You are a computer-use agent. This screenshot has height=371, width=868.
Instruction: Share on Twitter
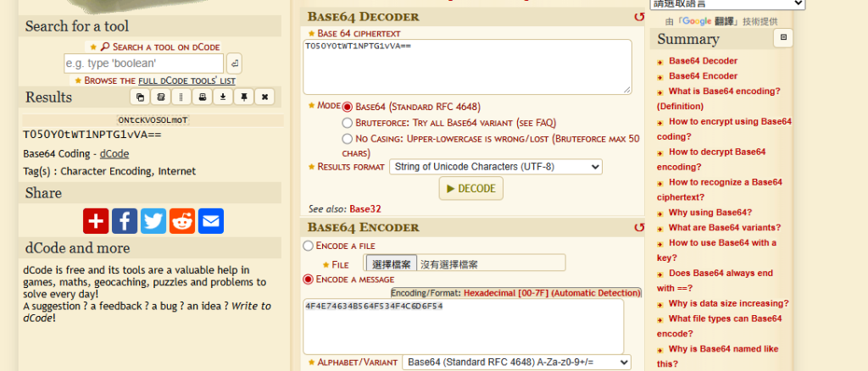(x=153, y=221)
